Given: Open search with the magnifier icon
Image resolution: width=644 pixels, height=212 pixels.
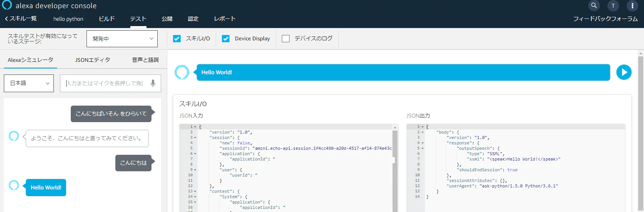Looking at the screenshot, I should coord(594,5).
